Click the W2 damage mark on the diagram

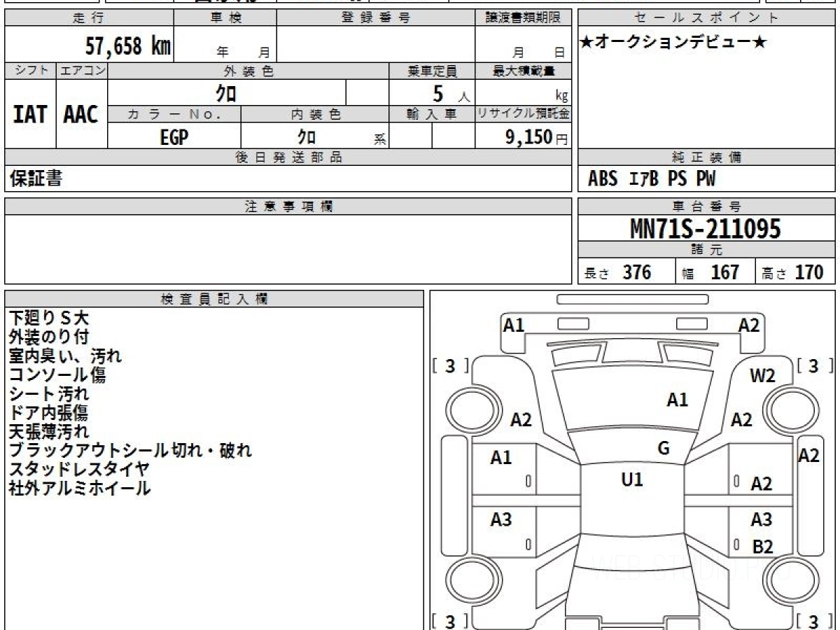tap(762, 376)
